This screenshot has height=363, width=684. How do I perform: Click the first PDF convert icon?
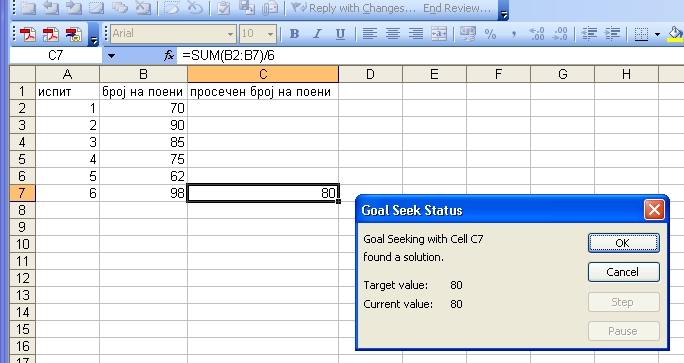point(27,34)
